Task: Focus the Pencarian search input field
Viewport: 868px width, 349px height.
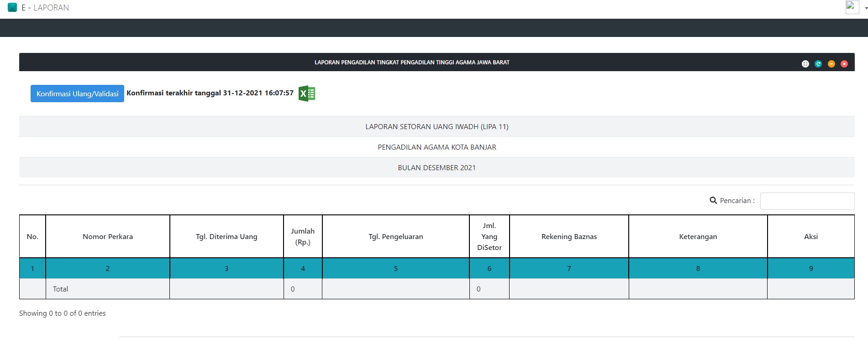Action: tap(807, 201)
